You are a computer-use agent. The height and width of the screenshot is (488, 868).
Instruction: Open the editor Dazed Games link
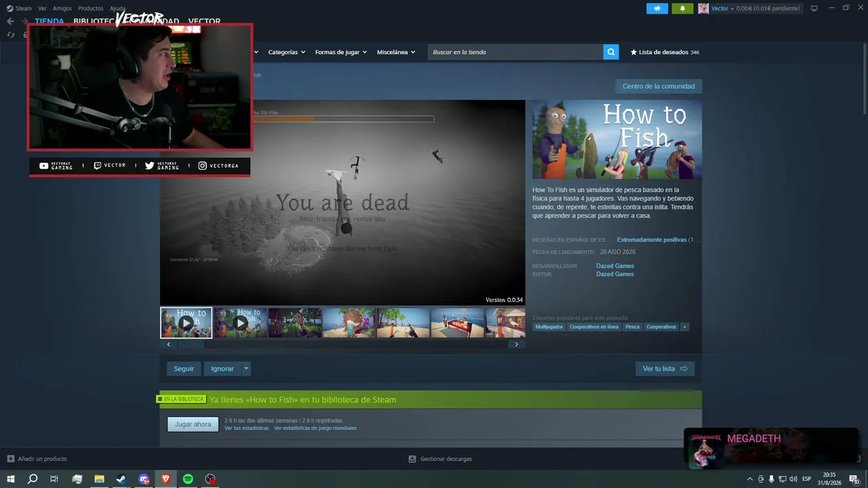(x=615, y=274)
